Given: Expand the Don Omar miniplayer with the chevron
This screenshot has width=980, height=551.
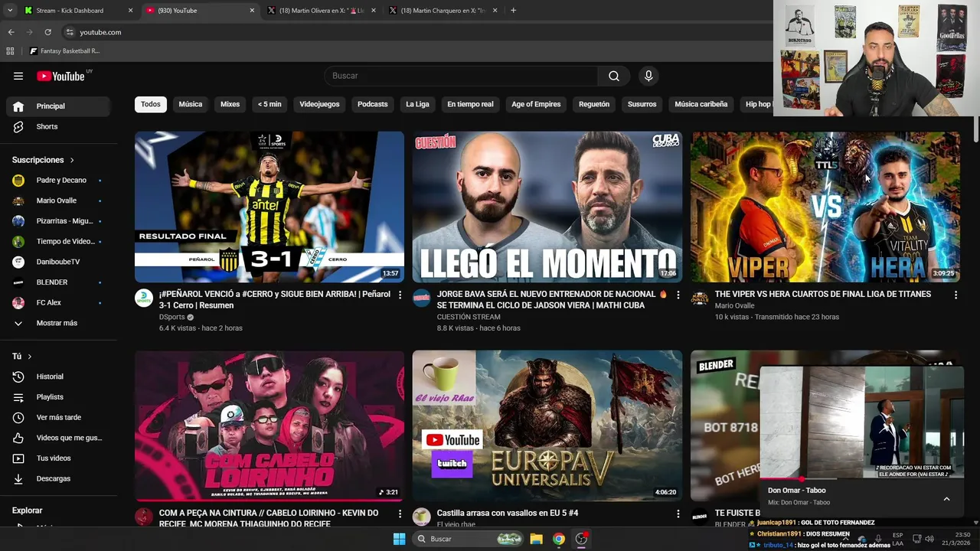Looking at the screenshot, I should click(946, 499).
